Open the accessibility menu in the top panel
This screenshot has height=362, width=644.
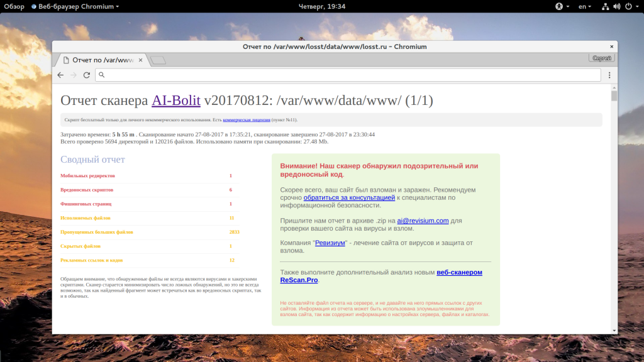coord(558,6)
